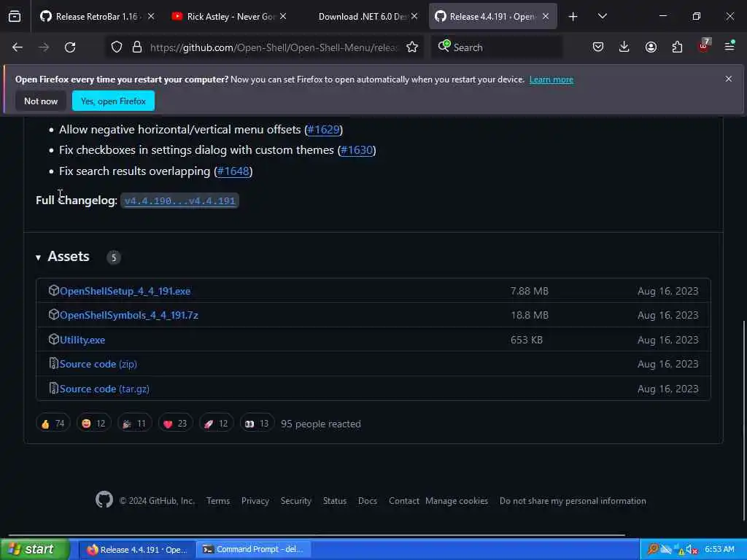Image resolution: width=747 pixels, height=560 pixels.
Task: Switch to Command Prompt taskbar window
Action: [254, 549]
